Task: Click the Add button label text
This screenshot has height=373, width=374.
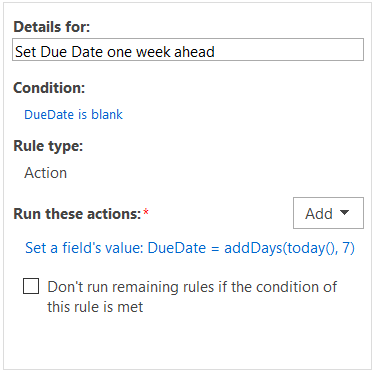Action: 319,214
